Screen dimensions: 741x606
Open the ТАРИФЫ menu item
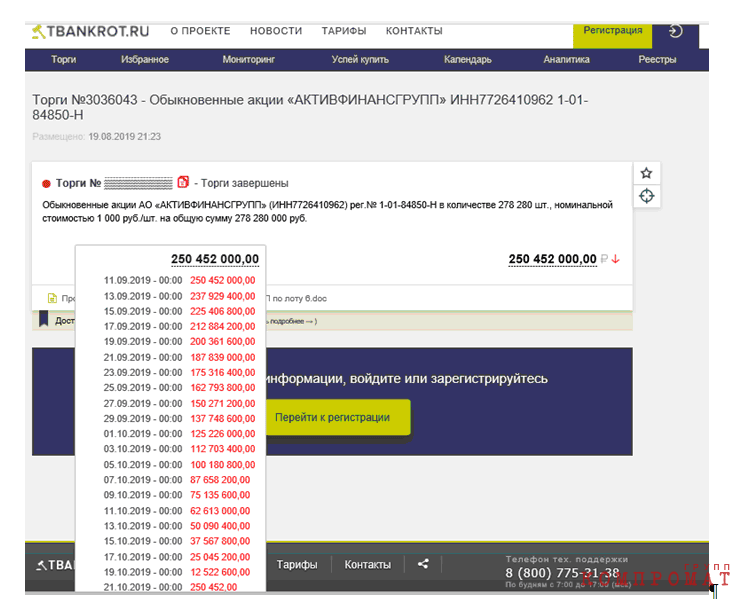tap(344, 31)
